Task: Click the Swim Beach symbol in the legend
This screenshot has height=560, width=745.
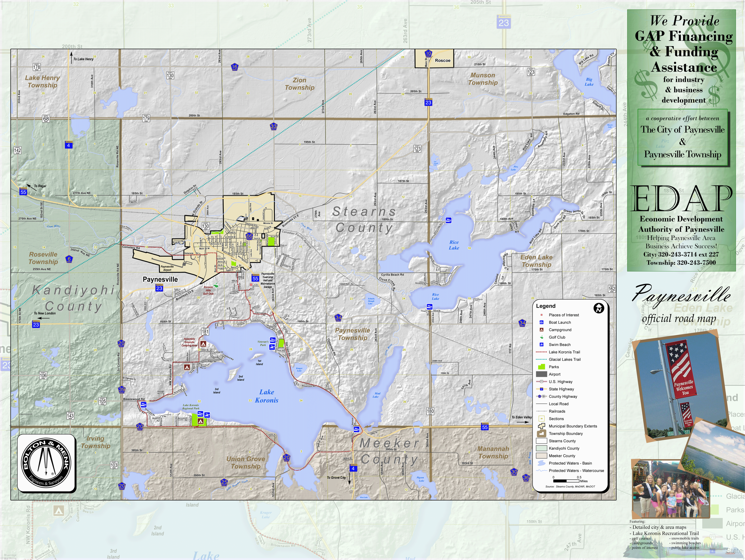Action: 542,344
